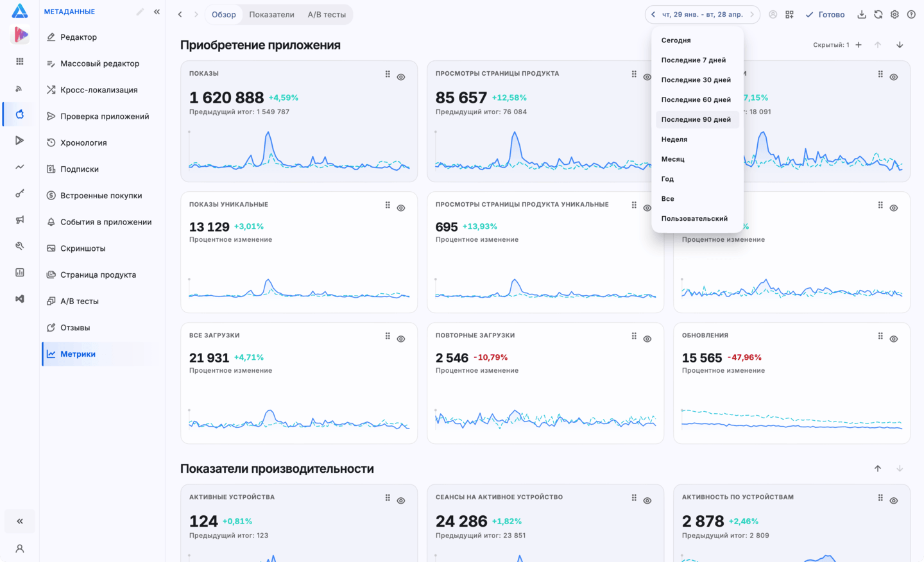Collapse the Метаданные sidebar panel
Image resolution: width=924 pixels, height=562 pixels.
(157, 12)
